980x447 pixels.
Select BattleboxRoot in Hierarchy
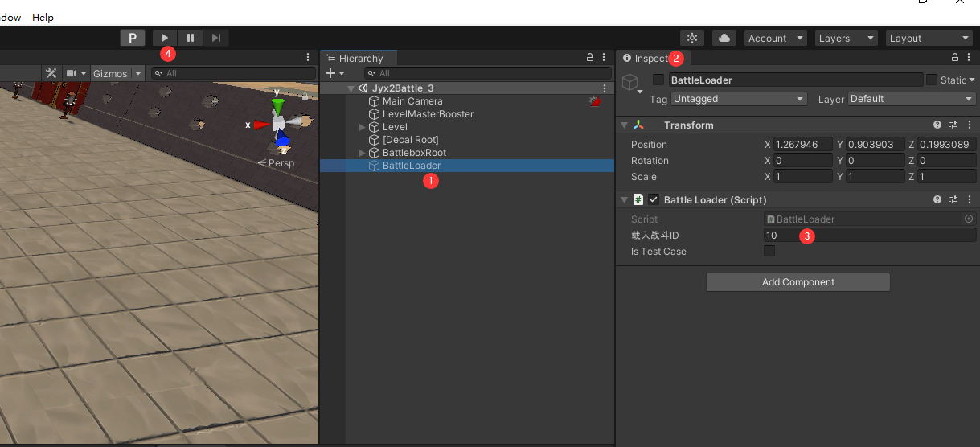click(x=414, y=153)
